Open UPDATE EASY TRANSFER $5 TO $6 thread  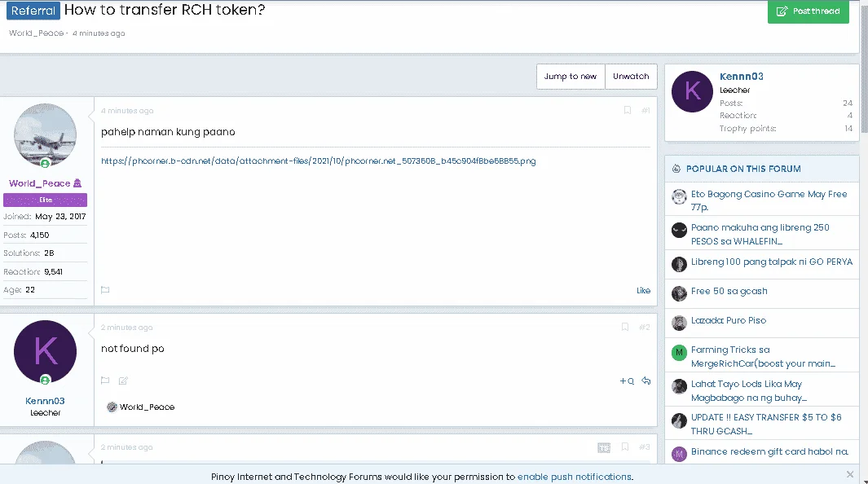766,424
